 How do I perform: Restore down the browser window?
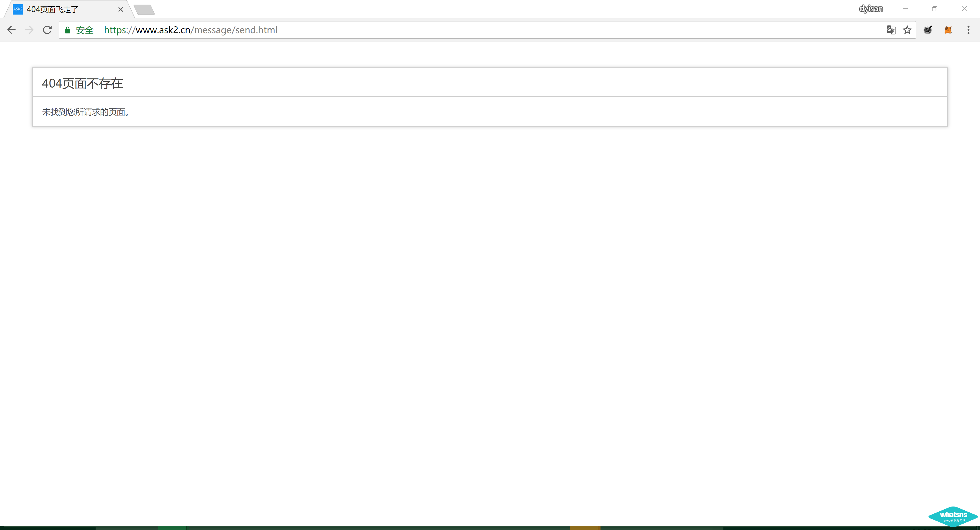(934, 9)
